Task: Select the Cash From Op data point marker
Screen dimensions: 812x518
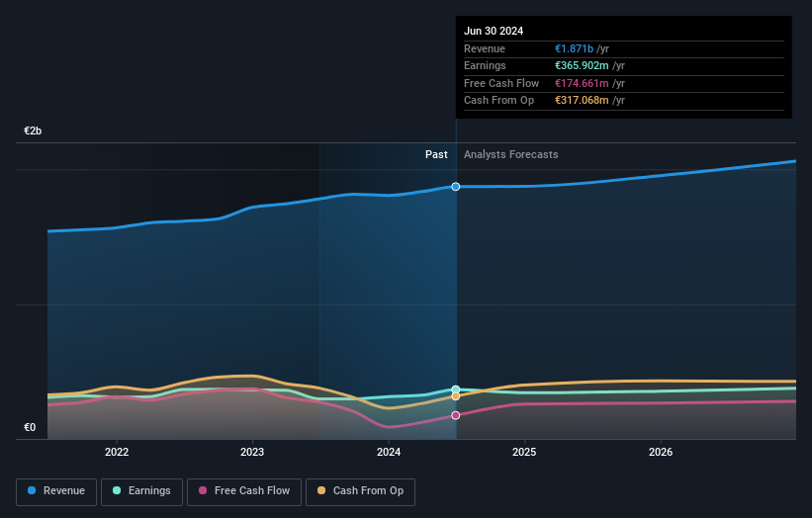Action: pos(456,396)
